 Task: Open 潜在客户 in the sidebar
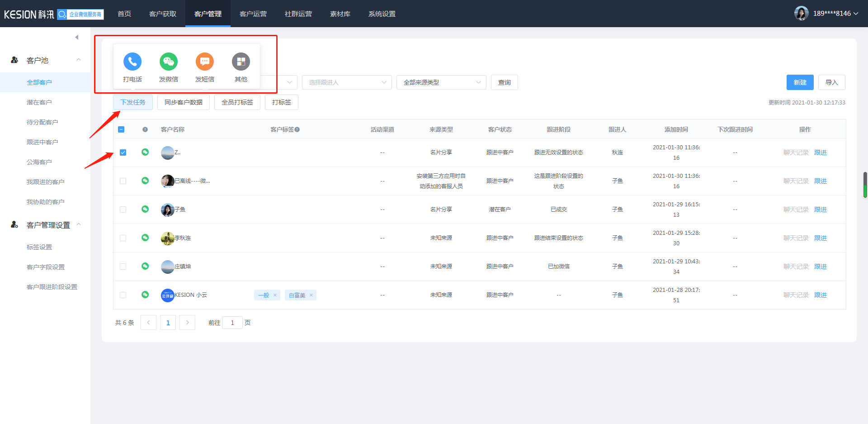pyautogui.click(x=39, y=102)
